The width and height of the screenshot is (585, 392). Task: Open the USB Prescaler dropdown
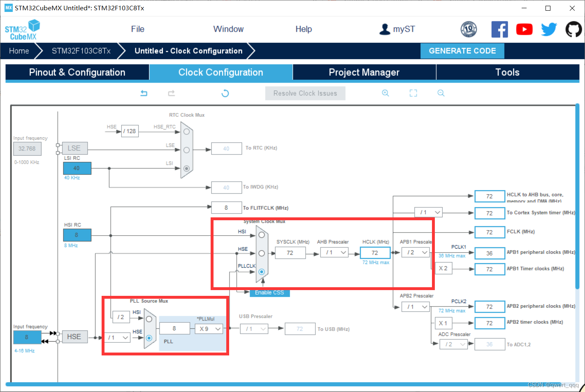tap(254, 329)
